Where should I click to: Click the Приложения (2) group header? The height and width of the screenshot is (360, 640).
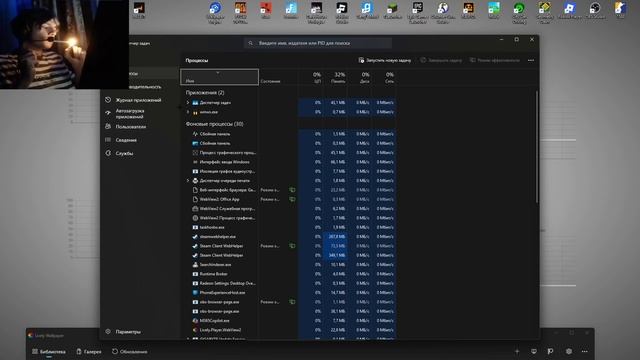tap(204, 93)
